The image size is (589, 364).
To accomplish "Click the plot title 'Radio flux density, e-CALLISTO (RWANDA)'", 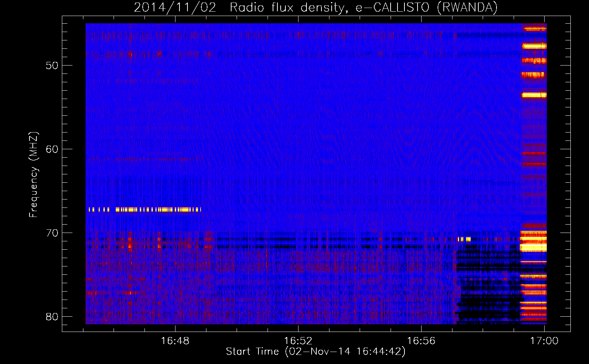I will pyautogui.click(x=364, y=8).
